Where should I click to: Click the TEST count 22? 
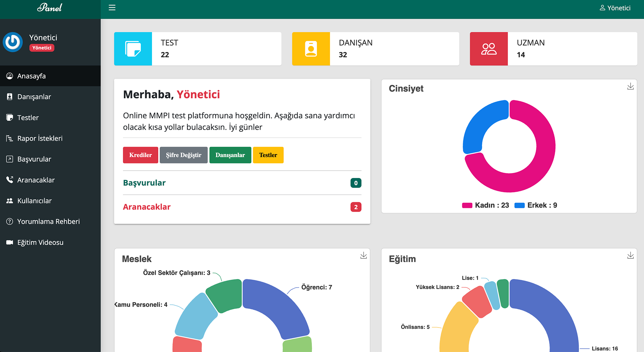(165, 55)
